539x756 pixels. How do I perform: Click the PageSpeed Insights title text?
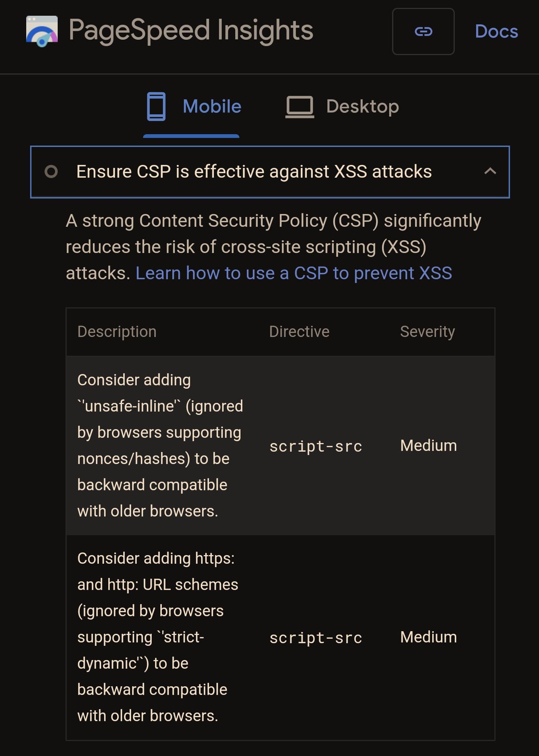191,31
